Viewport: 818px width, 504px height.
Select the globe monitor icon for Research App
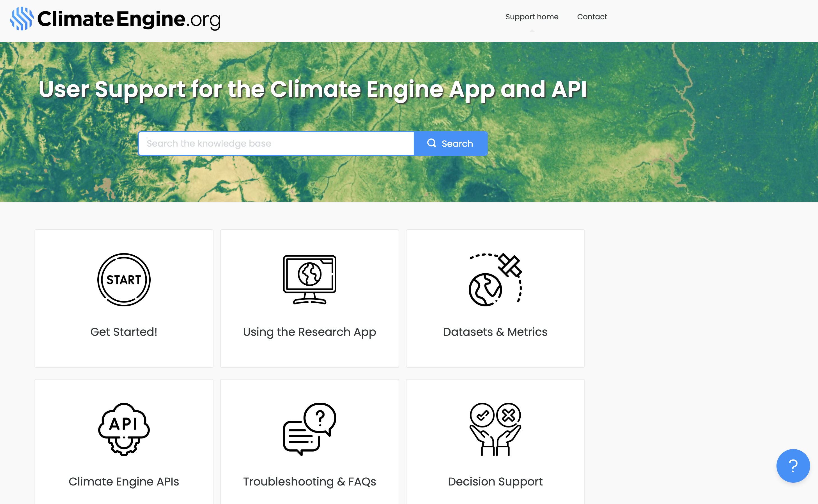click(x=309, y=279)
